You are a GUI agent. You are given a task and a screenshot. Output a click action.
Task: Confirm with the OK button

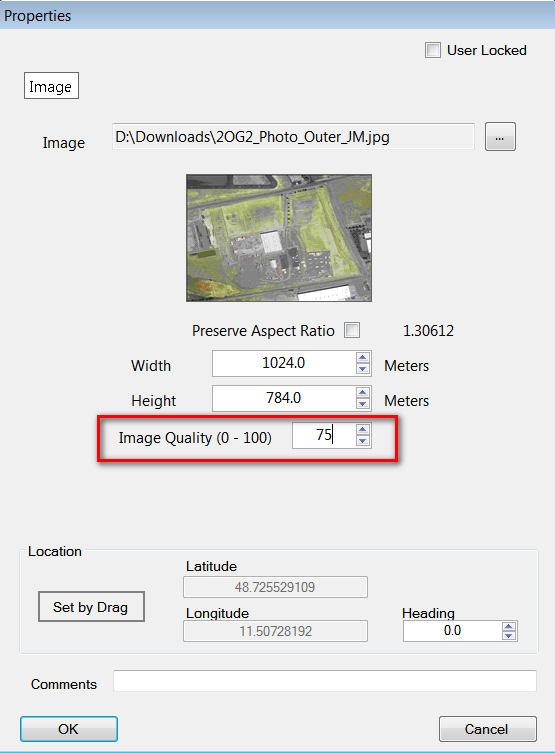pos(69,729)
